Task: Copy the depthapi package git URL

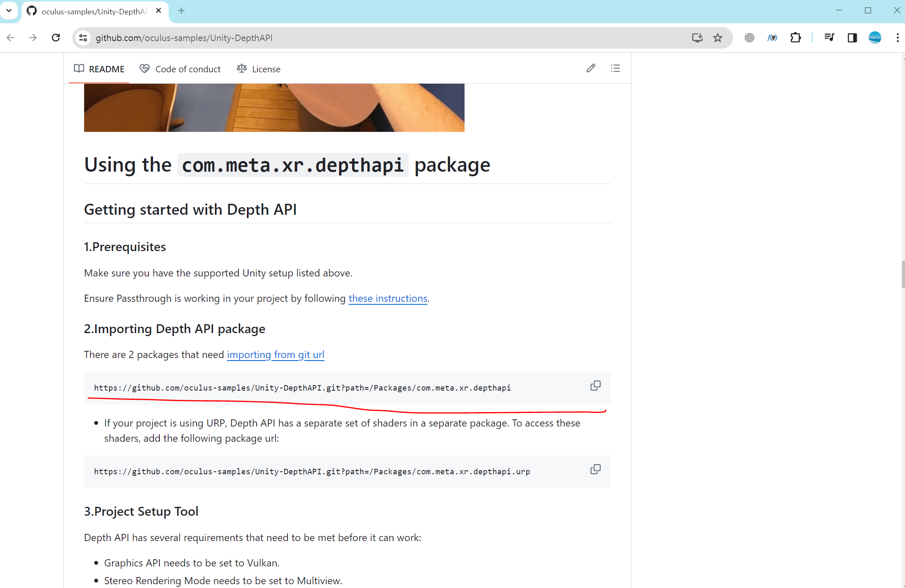Action: [x=595, y=386]
